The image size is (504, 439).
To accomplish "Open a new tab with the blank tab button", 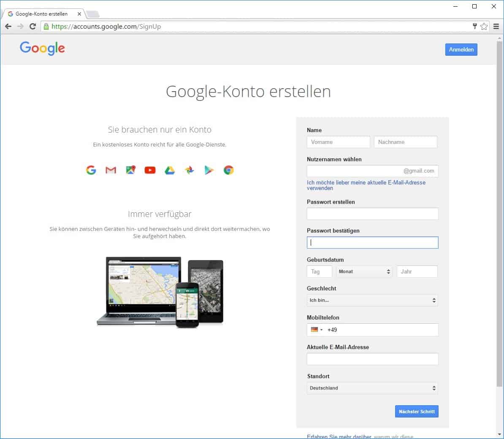I will (x=93, y=14).
